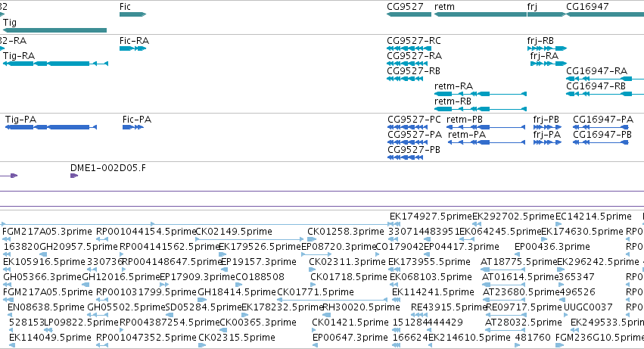This screenshot has width=644, height=349.
Task: Select the CG9527-RC transcript label
Action: 414,41
